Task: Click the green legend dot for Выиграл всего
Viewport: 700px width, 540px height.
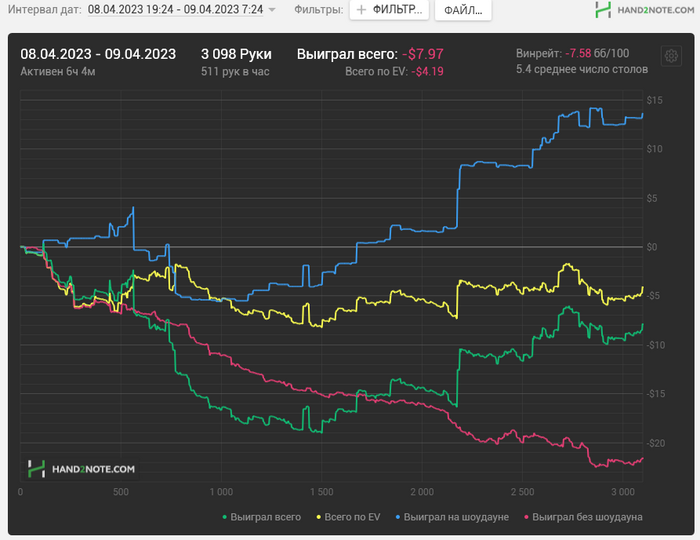Action: point(225,517)
